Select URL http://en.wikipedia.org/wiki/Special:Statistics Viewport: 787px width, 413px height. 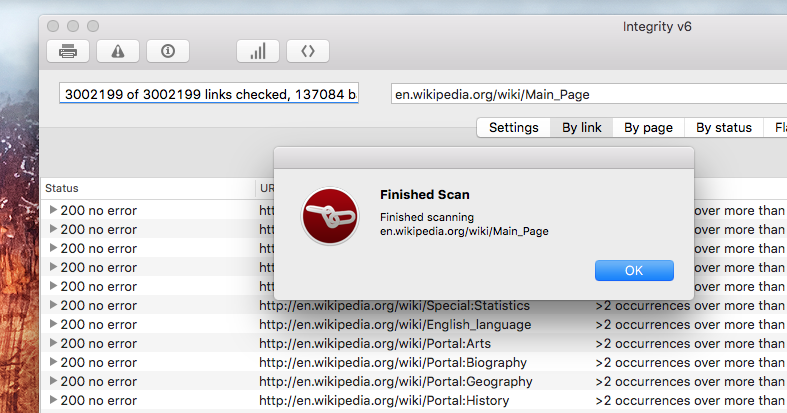(x=395, y=306)
